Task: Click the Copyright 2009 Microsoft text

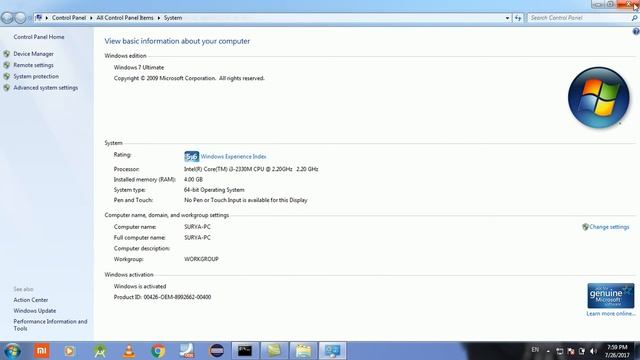Action: [x=189, y=78]
